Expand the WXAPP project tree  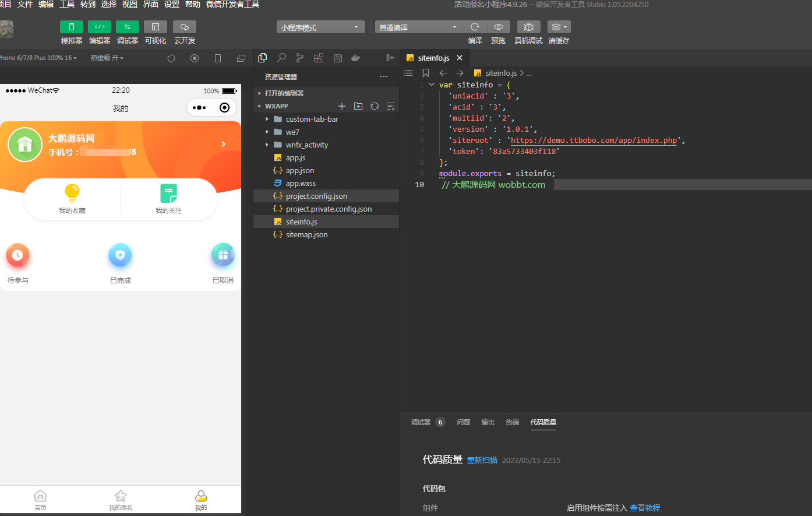260,106
